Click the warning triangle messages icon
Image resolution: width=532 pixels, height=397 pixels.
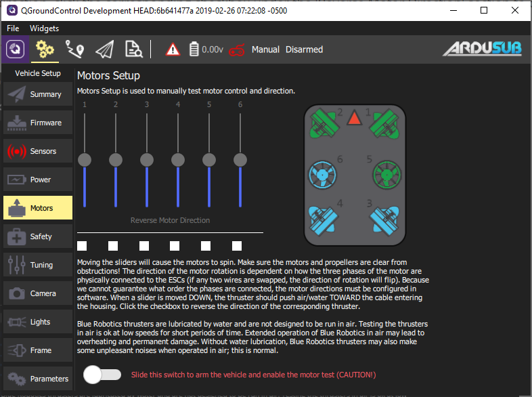click(x=173, y=49)
